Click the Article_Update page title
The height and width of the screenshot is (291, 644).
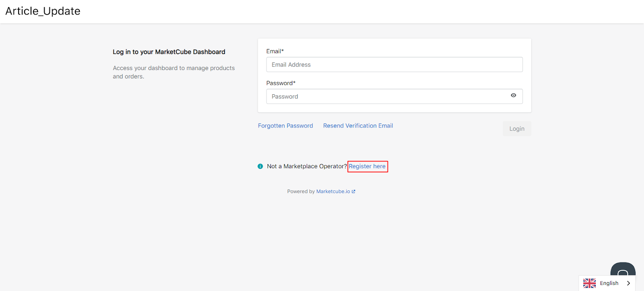[x=43, y=11]
